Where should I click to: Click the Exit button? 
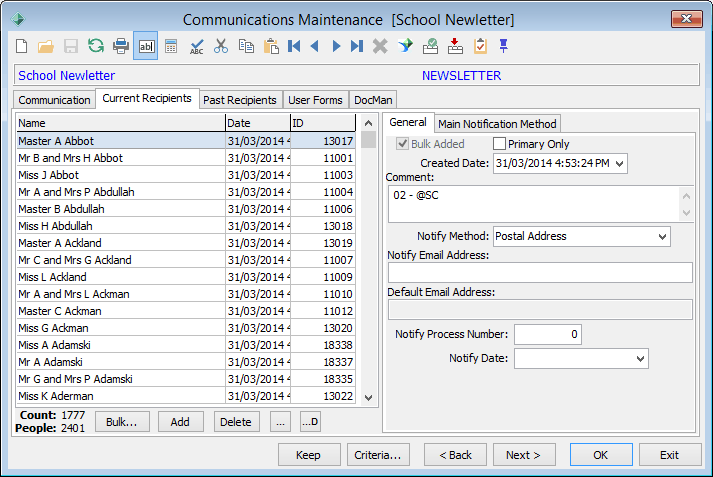669,455
